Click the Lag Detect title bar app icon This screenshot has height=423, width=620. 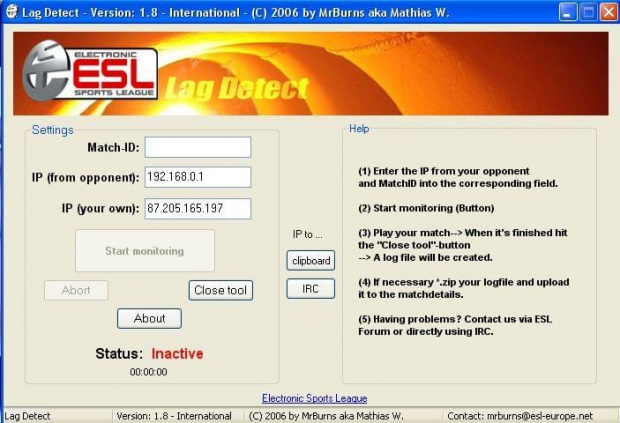pos(12,12)
